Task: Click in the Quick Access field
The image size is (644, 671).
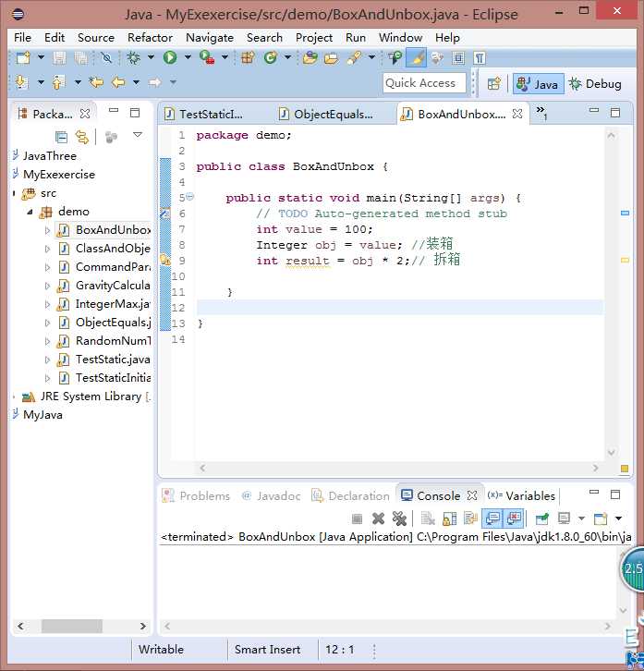Action: (424, 83)
